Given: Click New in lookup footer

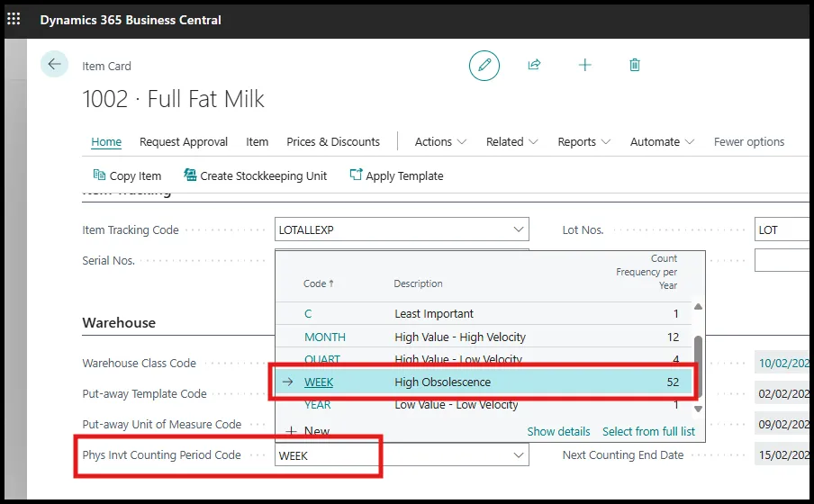Looking at the screenshot, I should tap(308, 431).
